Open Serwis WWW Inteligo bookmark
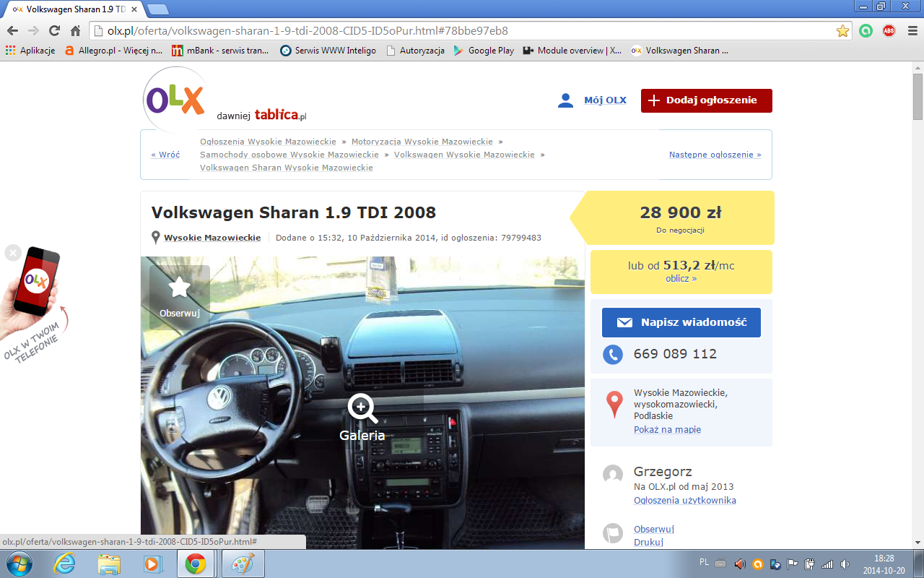 328,51
